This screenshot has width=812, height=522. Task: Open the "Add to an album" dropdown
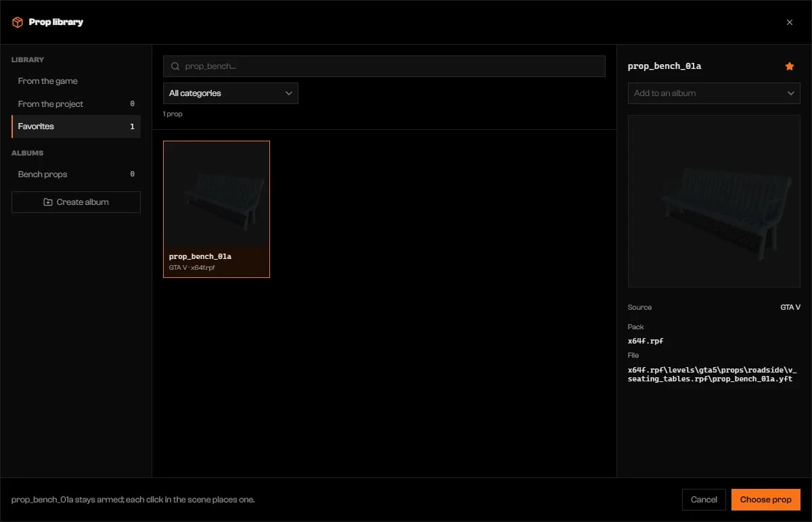[x=714, y=93]
